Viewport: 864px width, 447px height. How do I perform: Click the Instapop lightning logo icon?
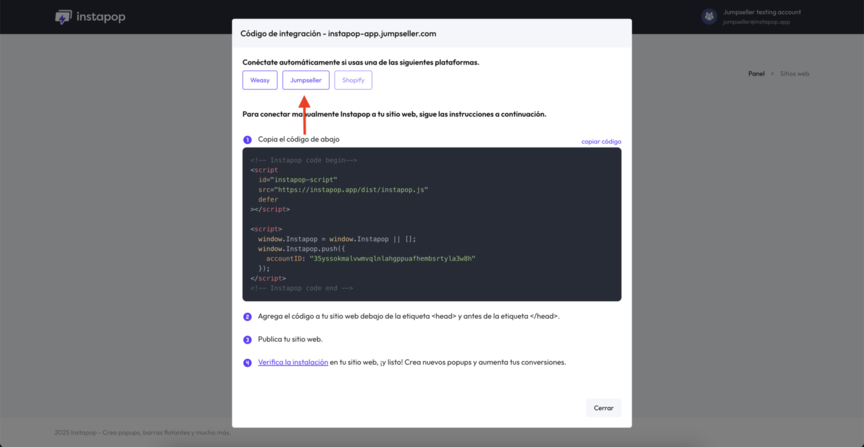(63, 17)
